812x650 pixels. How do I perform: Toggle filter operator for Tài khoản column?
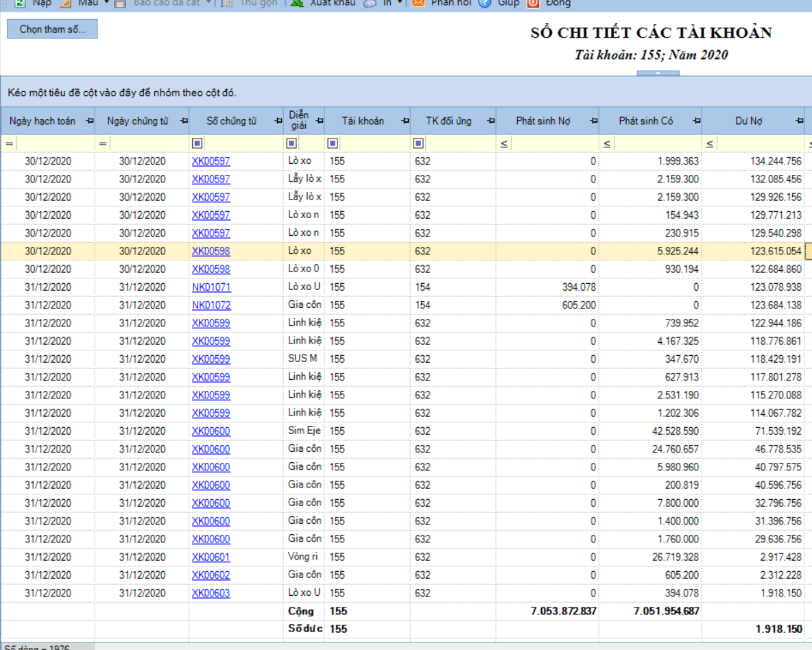point(333,143)
